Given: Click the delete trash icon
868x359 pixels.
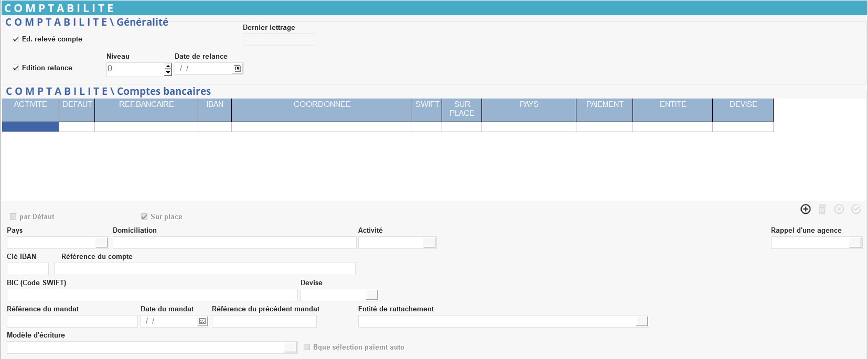Looking at the screenshot, I should pos(822,209).
